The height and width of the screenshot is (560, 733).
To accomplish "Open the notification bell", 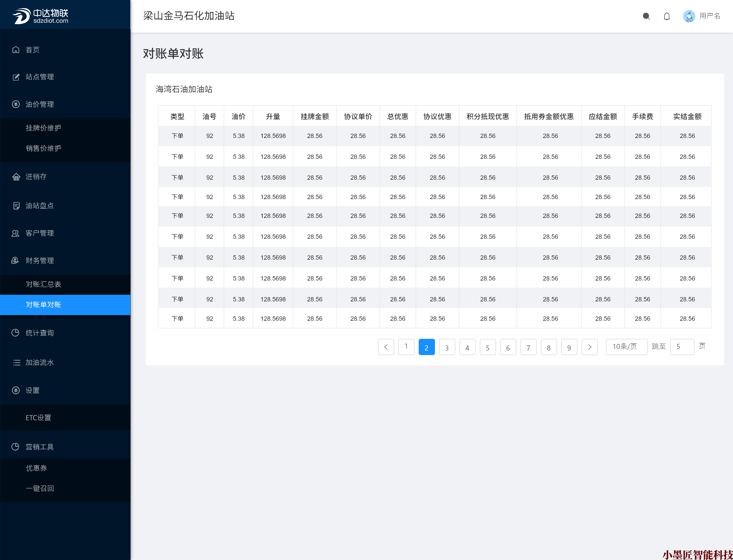I will click(666, 16).
